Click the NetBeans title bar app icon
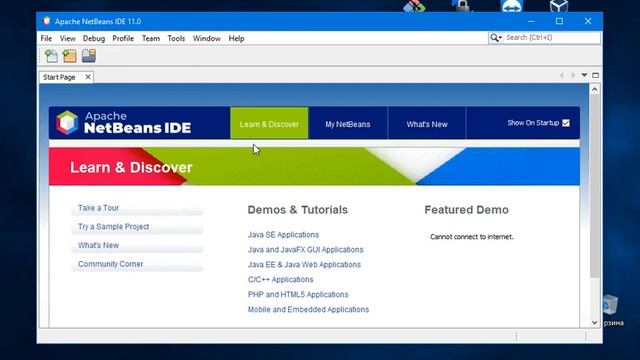640x360 pixels. (46, 21)
